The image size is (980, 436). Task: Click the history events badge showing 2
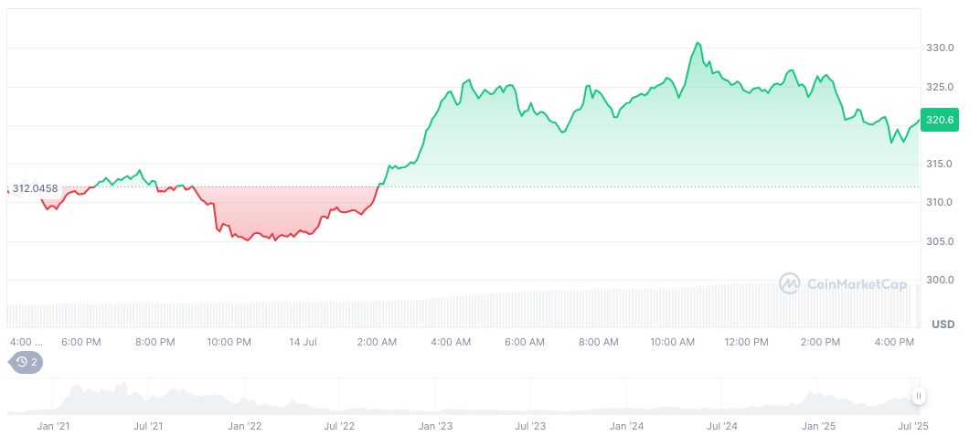[x=27, y=362]
